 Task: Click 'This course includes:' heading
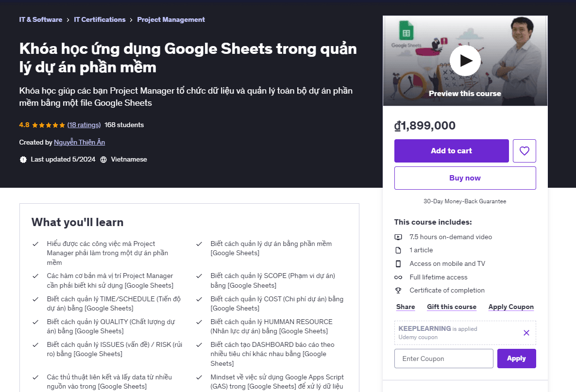[433, 222]
